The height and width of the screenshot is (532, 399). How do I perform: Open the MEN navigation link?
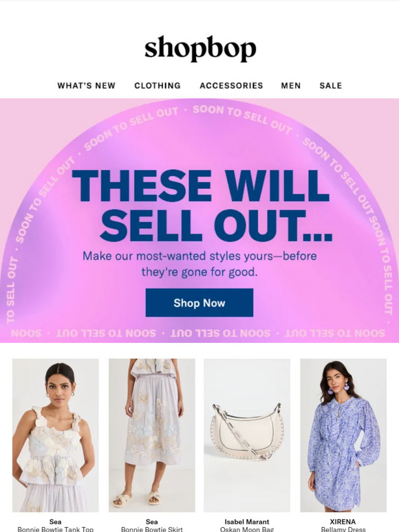coord(291,85)
